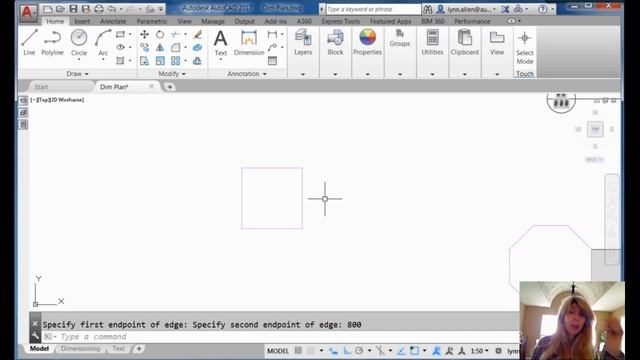The width and height of the screenshot is (640, 360).
Task: Expand the Modify panel
Action: (172, 74)
